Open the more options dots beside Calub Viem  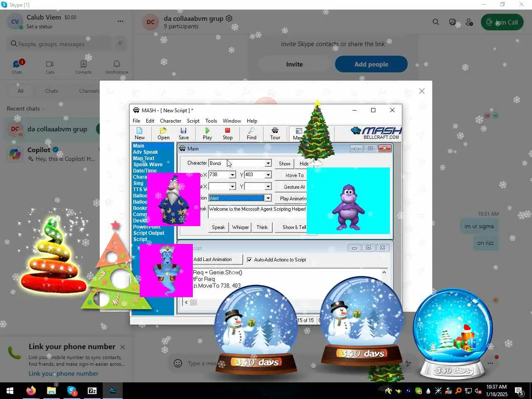click(120, 21)
